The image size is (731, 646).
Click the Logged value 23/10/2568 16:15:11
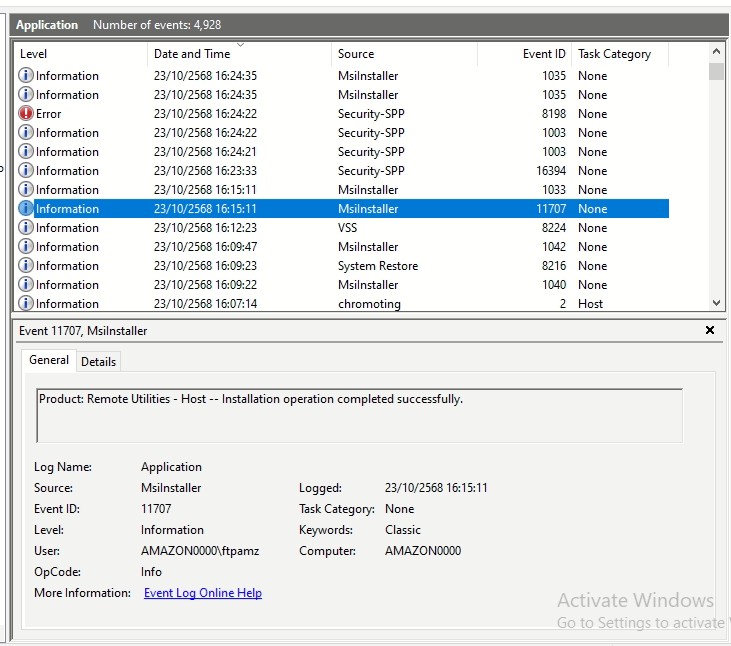(436, 488)
